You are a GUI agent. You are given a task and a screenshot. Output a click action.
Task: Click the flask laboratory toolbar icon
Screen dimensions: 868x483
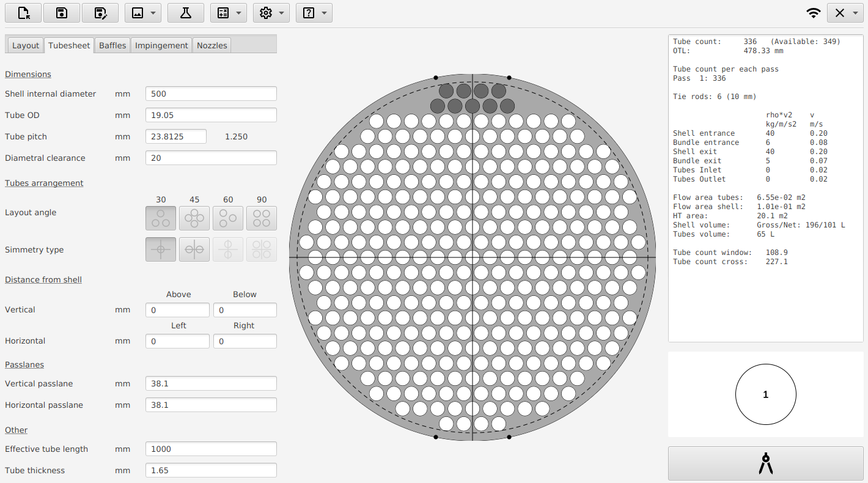[186, 13]
